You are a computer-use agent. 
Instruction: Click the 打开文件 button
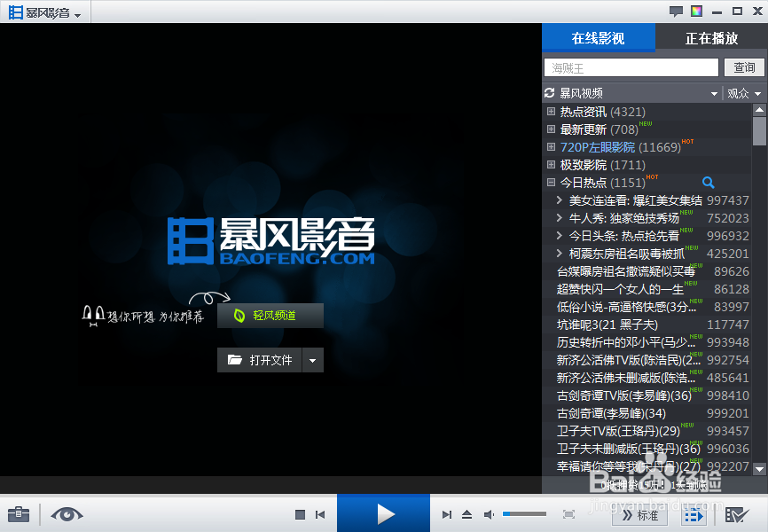click(x=260, y=360)
